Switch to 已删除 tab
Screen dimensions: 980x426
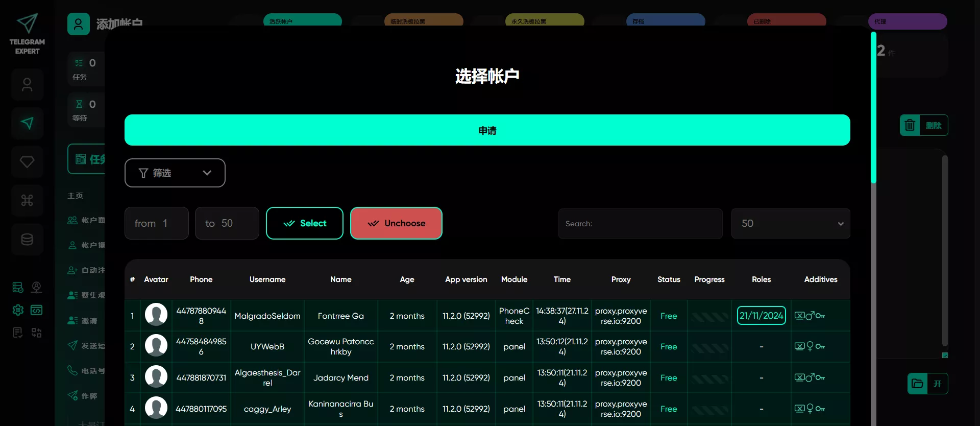point(787,20)
